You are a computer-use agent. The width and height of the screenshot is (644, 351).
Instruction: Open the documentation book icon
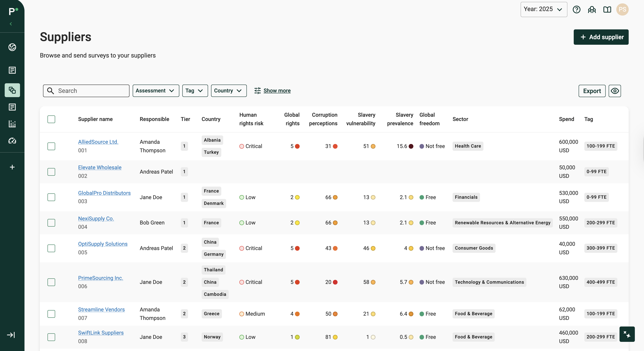(x=607, y=10)
